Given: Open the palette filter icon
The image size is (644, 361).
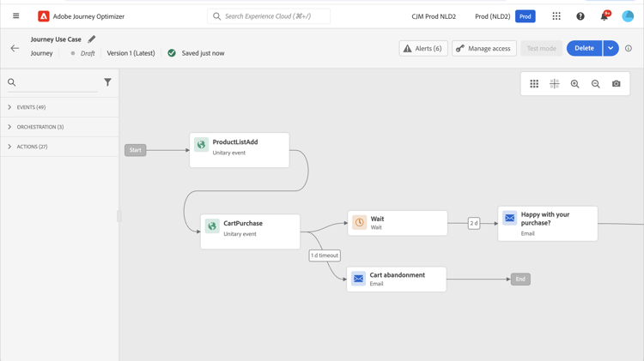Looking at the screenshot, I should point(107,82).
